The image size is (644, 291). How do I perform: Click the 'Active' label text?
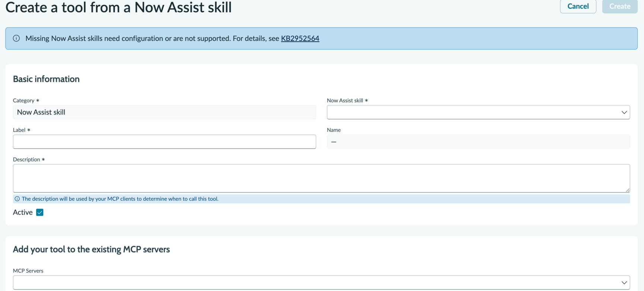23,212
